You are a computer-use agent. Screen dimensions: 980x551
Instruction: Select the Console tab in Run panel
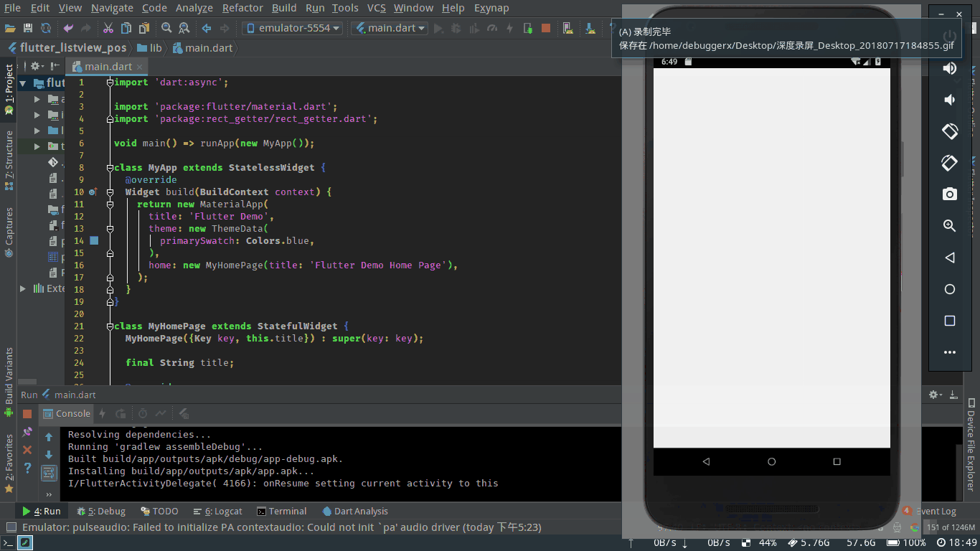tap(67, 413)
